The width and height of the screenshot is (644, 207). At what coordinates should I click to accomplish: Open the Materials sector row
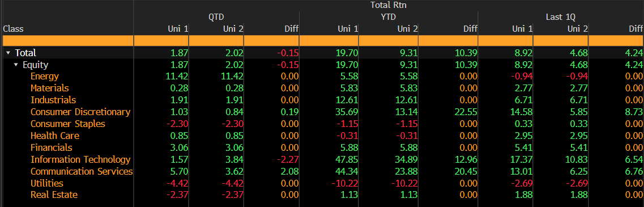click(x=49, y=88)
